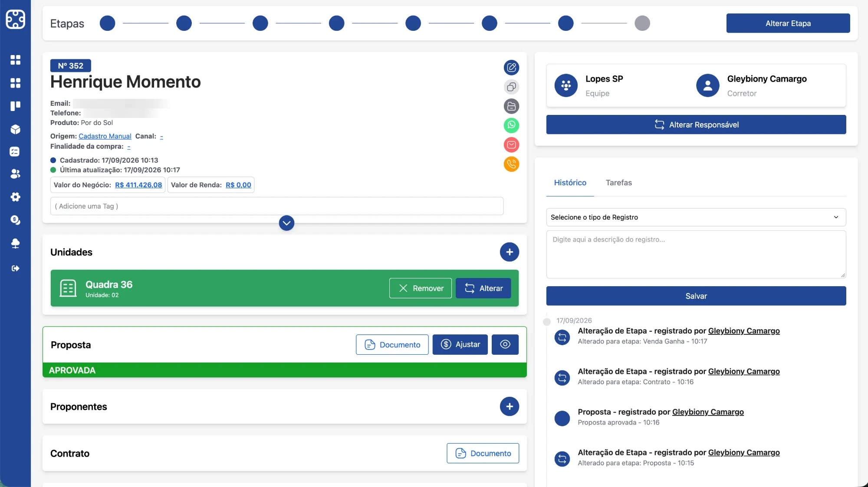Open the Contrato Documento button
This screenshot has width=868, height=487.
[x=483, y=453]
